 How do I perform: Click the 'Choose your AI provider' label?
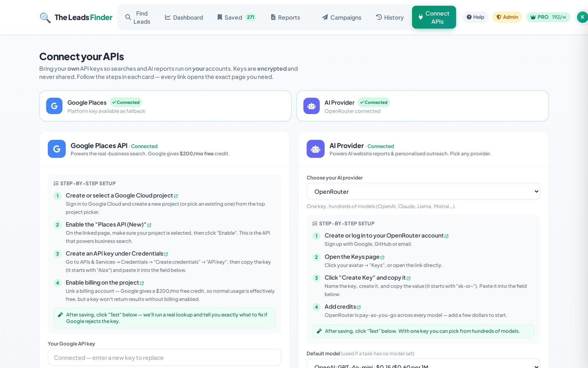[x=335, y=178]
